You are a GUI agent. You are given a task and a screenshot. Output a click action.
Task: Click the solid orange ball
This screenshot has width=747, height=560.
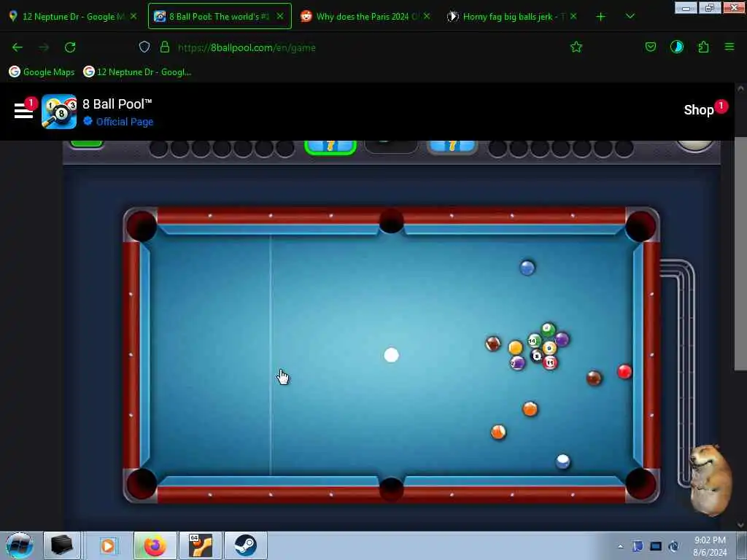tap(530, 408)
